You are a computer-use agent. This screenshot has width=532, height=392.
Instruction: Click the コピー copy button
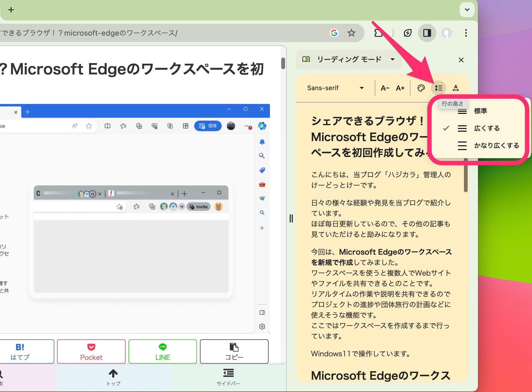[x=234, y=352]
